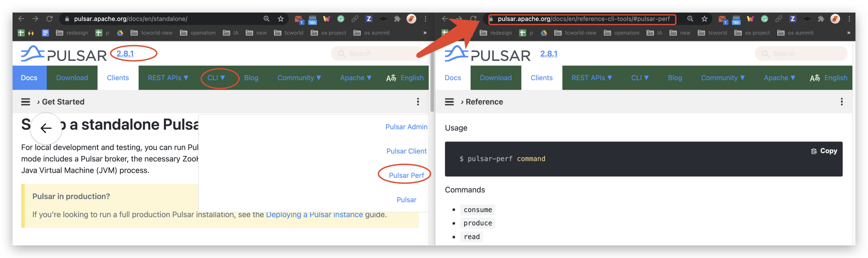Screen dimensions: 868x258
Task: Follow the Deploying a Pulsar instance link
Action: click(315, 214)
